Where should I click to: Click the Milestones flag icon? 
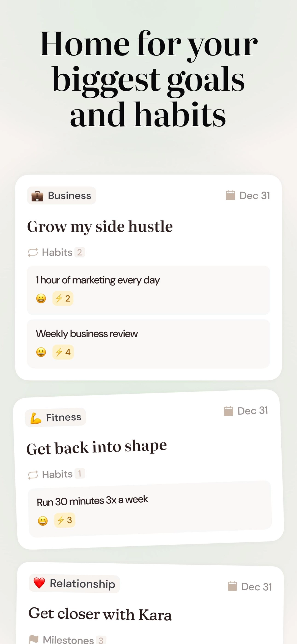pos(34,639)
